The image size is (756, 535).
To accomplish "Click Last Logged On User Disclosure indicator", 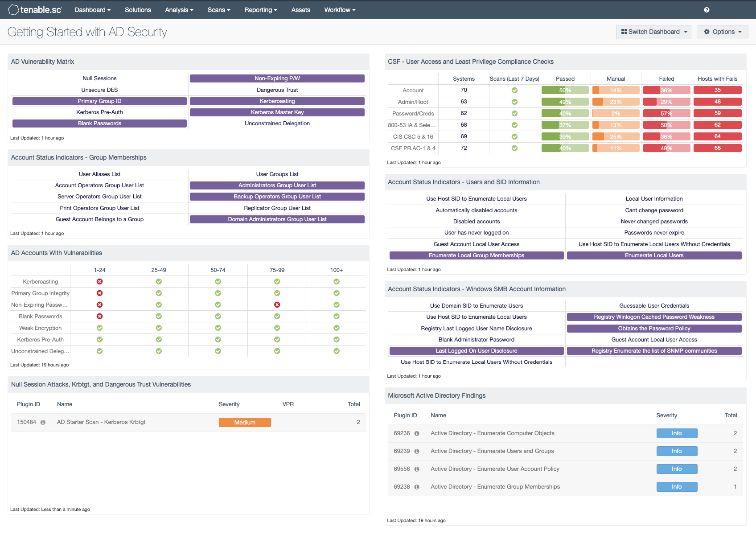I will tap(477, 351).
